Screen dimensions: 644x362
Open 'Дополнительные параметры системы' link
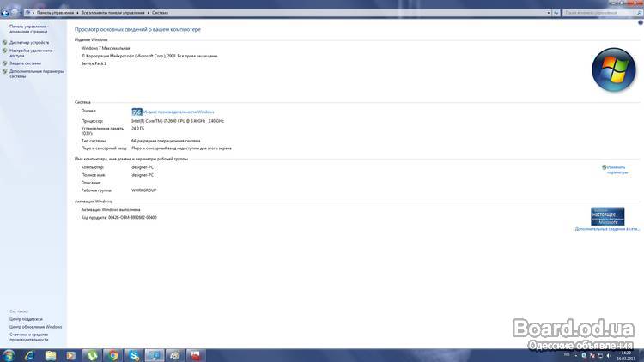point(37,74)
